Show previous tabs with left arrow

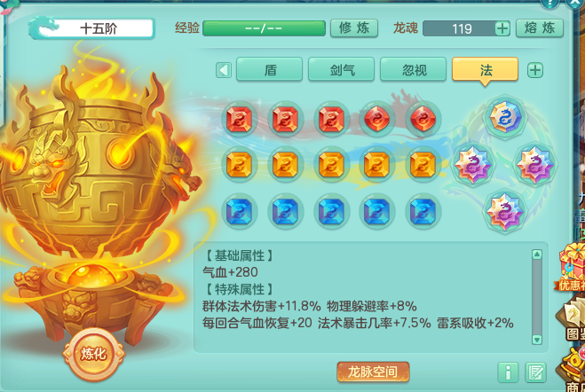(224, 70)
